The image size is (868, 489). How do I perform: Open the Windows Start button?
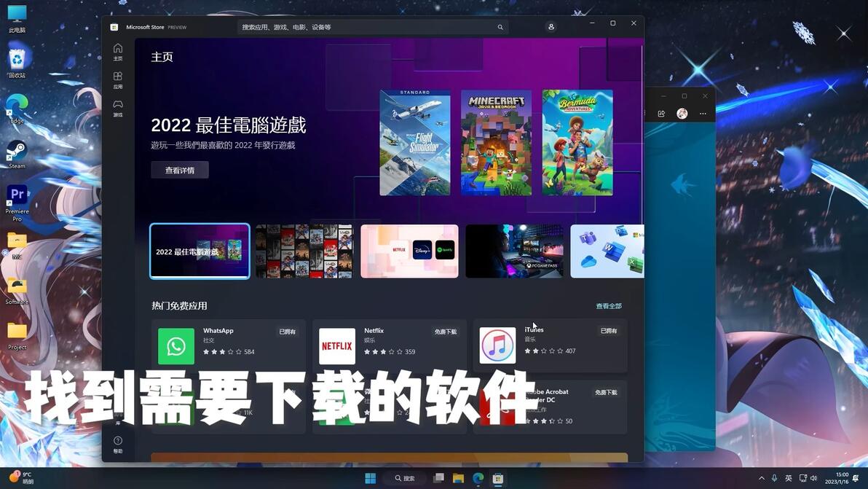(371, 478)
